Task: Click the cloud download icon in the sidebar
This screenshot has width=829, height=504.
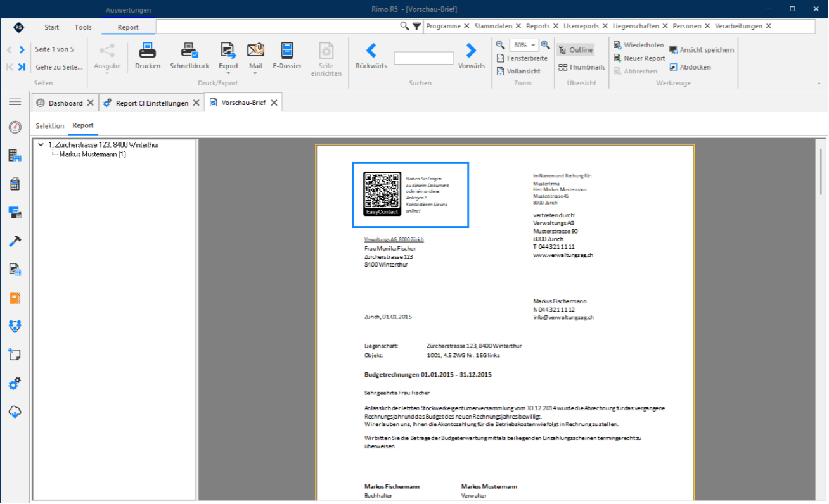Action: pos(15,412)
